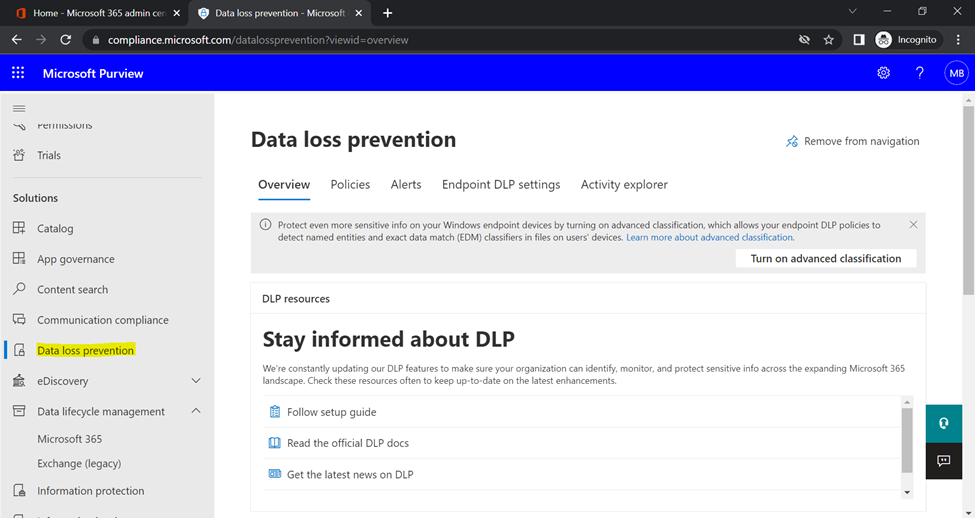Click the main page vertical scrollbar
Image resolution: width=975 pixels, height=518 pixels.
click(968, 200)
